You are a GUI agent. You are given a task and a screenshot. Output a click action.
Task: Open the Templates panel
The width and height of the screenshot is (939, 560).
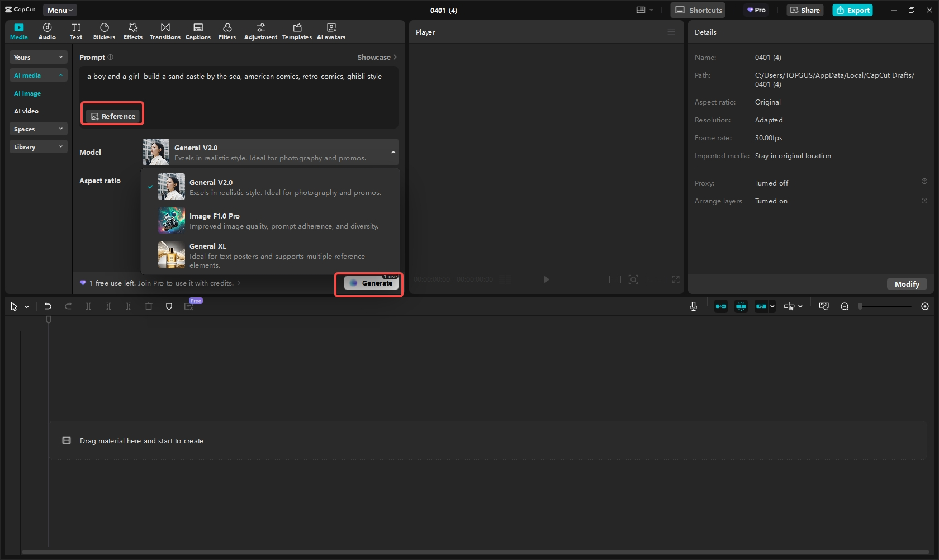coord(296,31)
